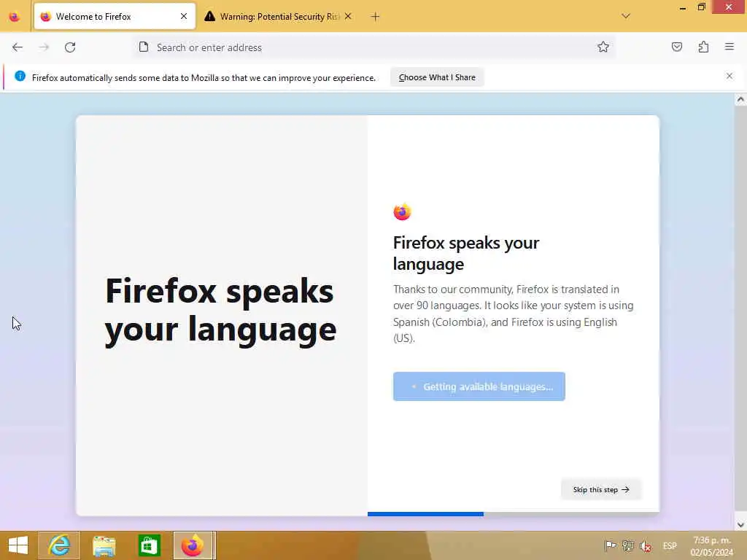Click scrollbar down arrow
747x560 pixels.
tap(740, 525)
